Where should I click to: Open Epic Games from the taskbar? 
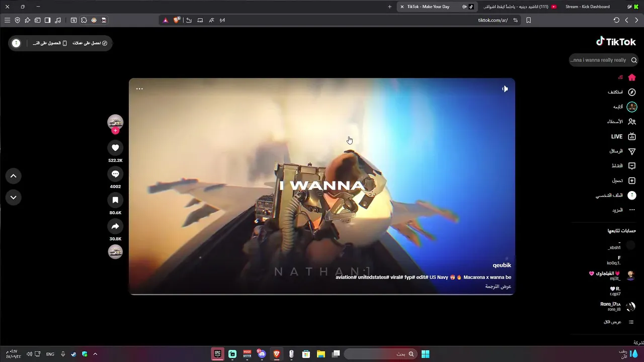coord(217,354)
